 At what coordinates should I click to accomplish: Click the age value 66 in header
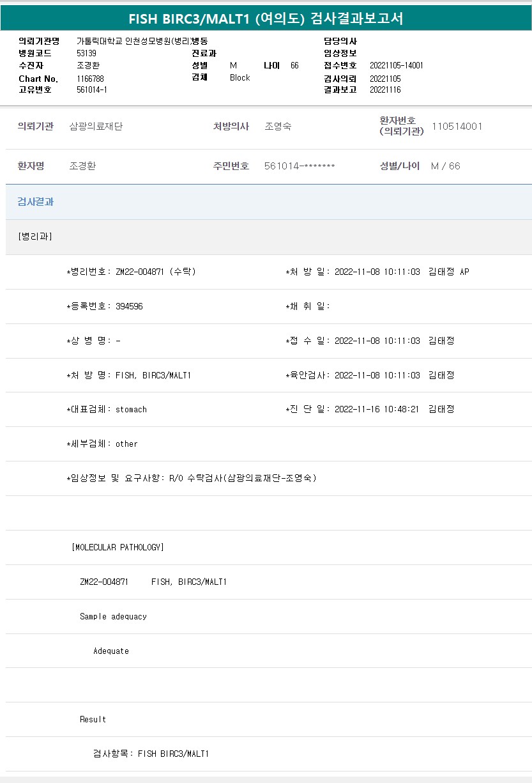[x=294, y=65]
